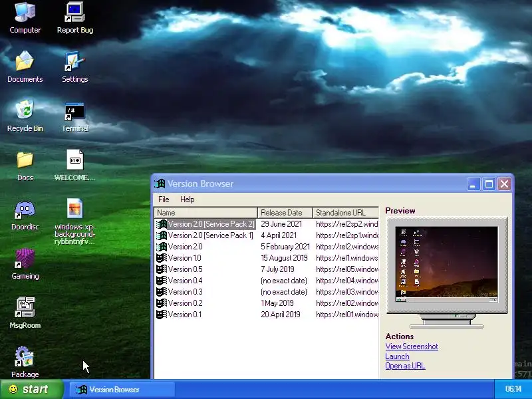This screenshot has height=399, width=532.
Task: Select the Docs folder icon
Action: pyautogui.click(x=25, y=160)
